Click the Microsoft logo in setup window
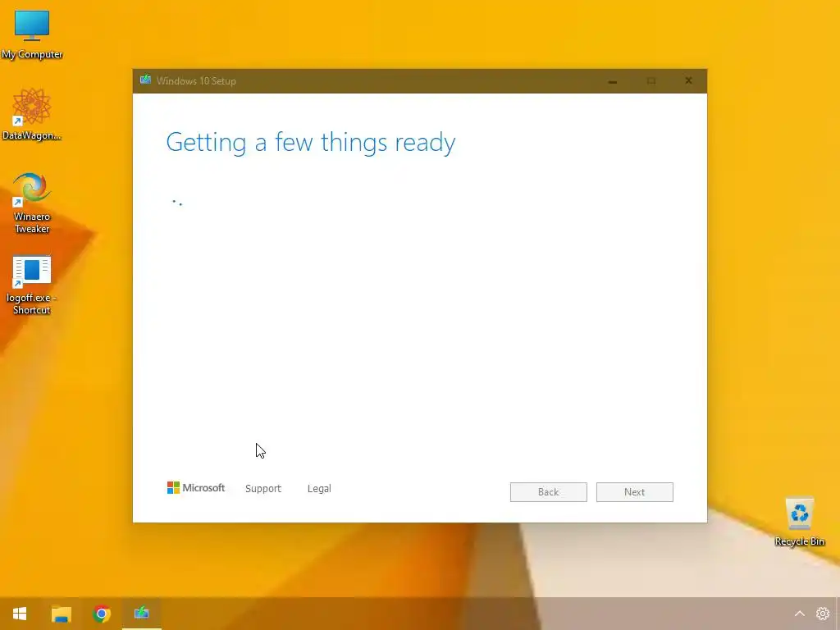Viewport: 840px width, 630px height. tap(196, 487)
